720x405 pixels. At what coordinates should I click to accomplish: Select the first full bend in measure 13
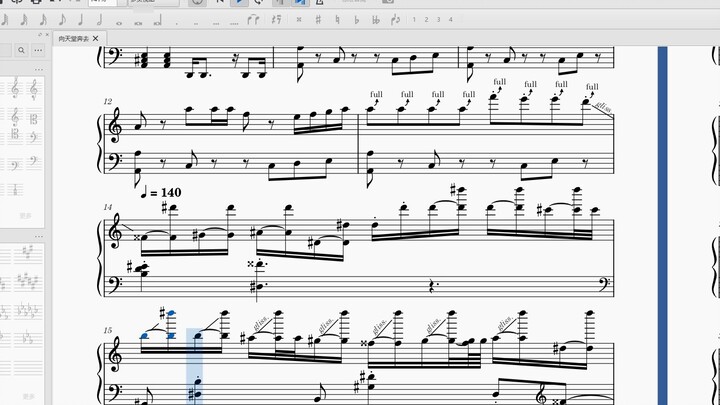376,97
